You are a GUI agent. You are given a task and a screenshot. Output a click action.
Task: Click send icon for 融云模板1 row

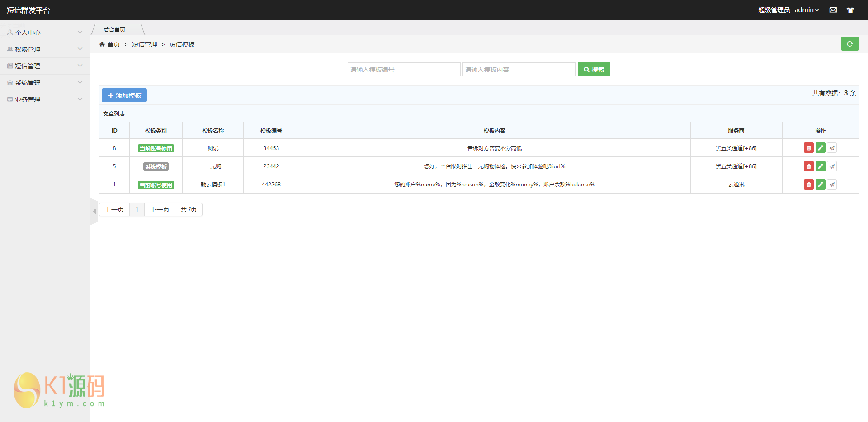[x=832, y=185]
